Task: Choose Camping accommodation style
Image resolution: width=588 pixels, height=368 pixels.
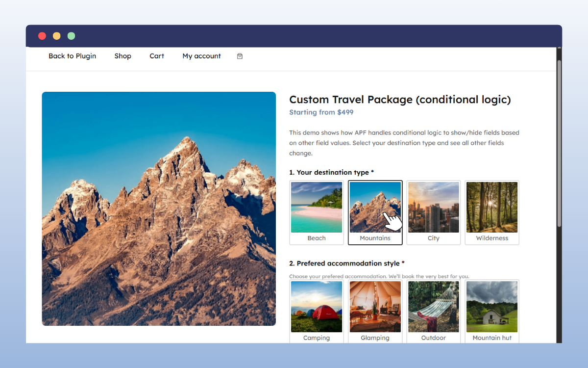Action: pyautogui.click(x=317, y=312)
